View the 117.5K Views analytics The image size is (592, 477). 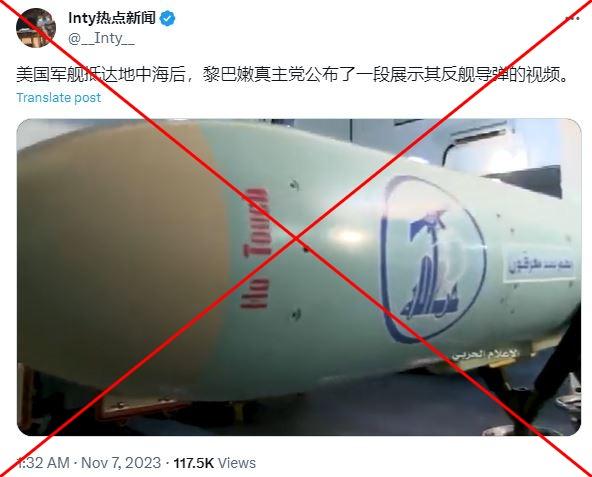coord(214,463)
